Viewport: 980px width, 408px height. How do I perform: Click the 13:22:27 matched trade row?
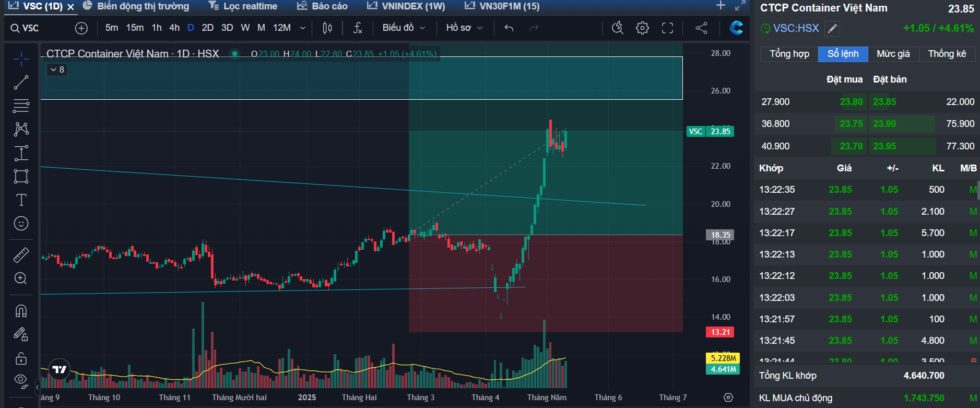coord(867,212)
